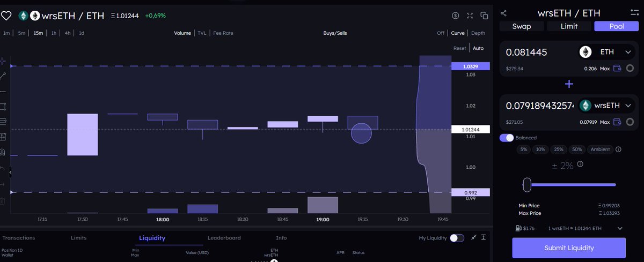The height and width of the screenshot is (262, 644).
Task: Select the trend line drawing tool
Action: (3, 76)
